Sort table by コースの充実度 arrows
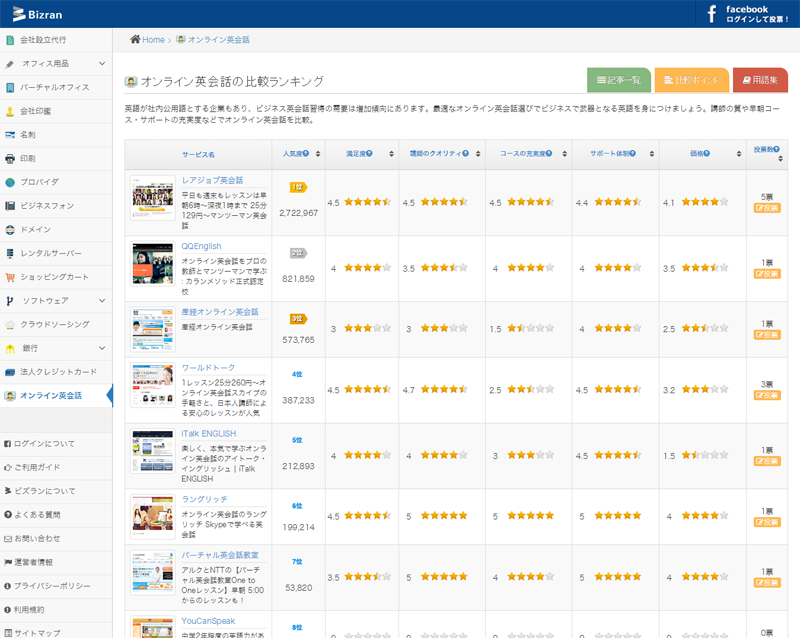This screenshot has width=800, height=638. point(565,154)
